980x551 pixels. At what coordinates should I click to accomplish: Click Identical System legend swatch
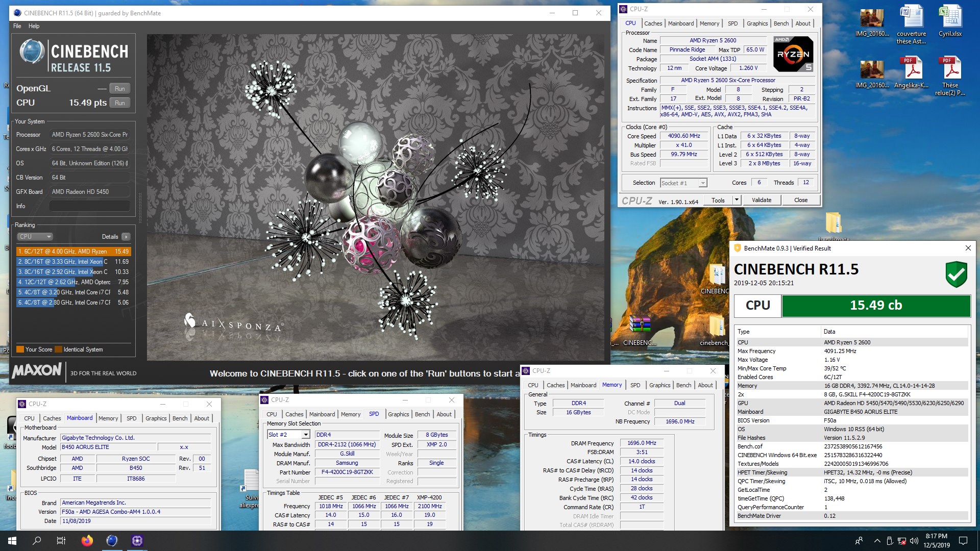(59, 349)
